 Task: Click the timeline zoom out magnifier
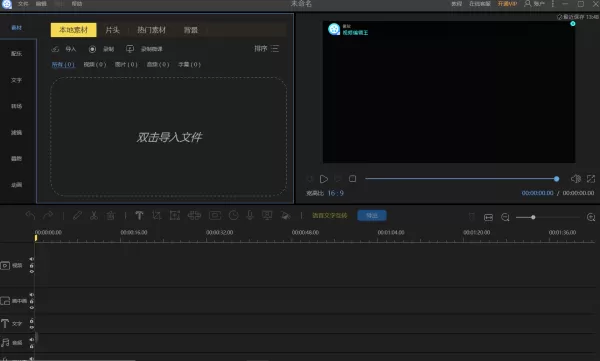tap(505, 217)
